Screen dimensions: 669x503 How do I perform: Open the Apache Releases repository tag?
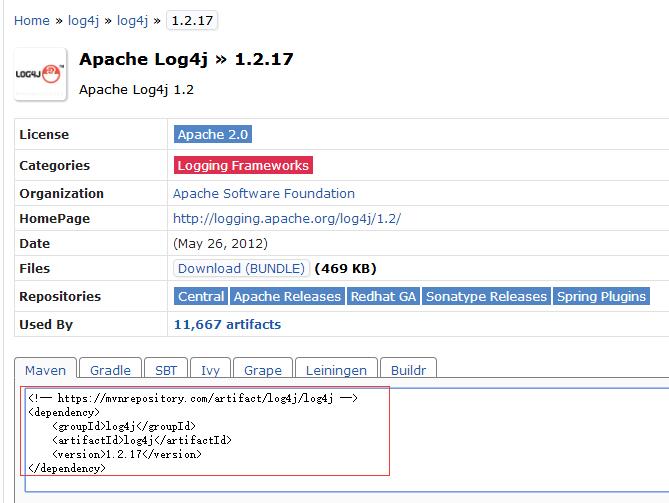point(287,296)
